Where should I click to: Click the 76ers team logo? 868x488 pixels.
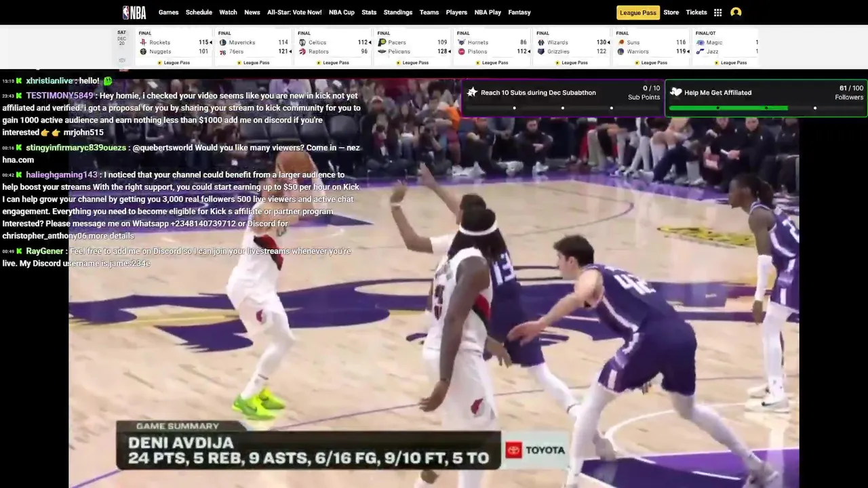click(222, 52)
